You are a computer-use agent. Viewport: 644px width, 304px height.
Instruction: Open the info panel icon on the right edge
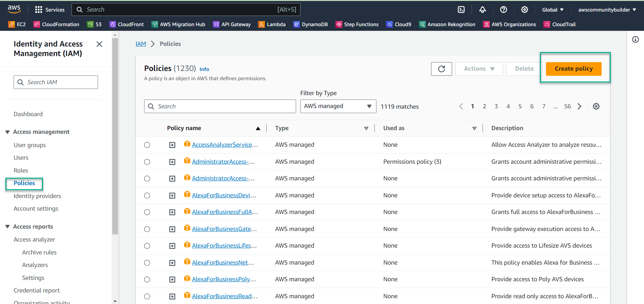click(636, 39)
